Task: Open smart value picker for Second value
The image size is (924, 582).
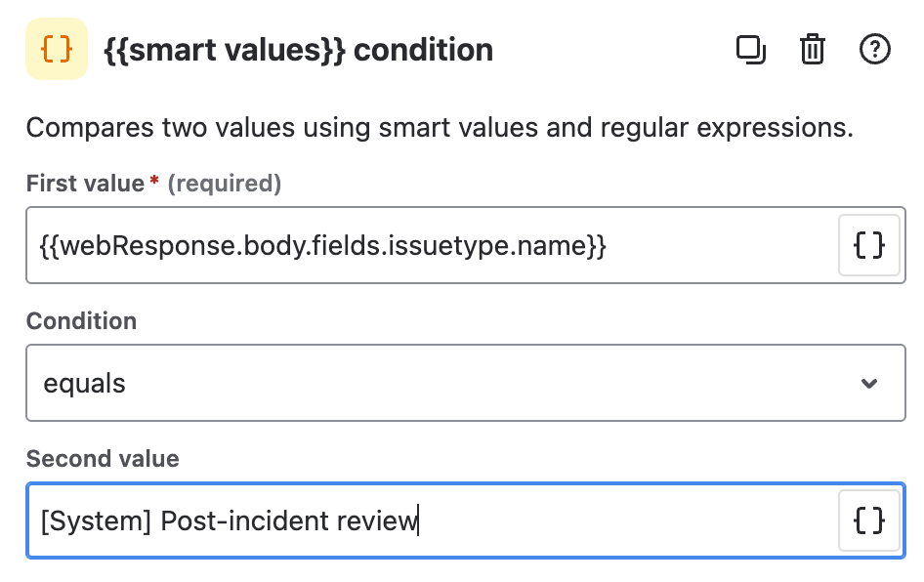Action: 869,520
